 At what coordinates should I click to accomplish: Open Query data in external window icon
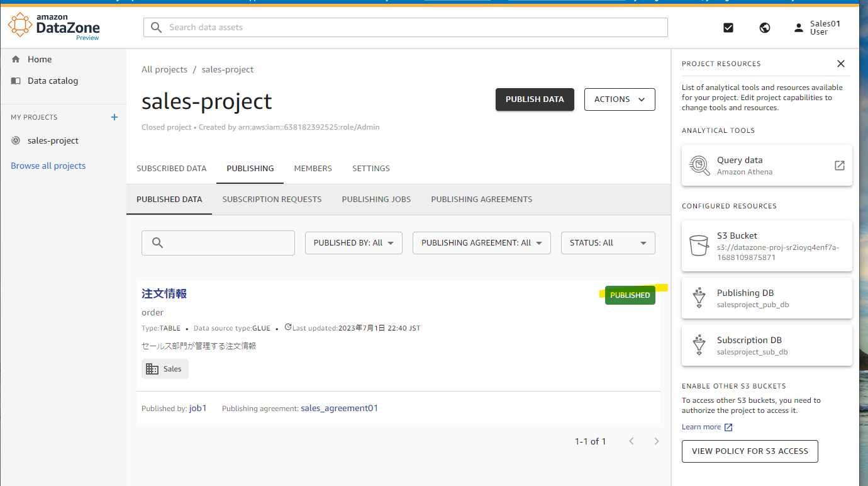click(840, 166)
